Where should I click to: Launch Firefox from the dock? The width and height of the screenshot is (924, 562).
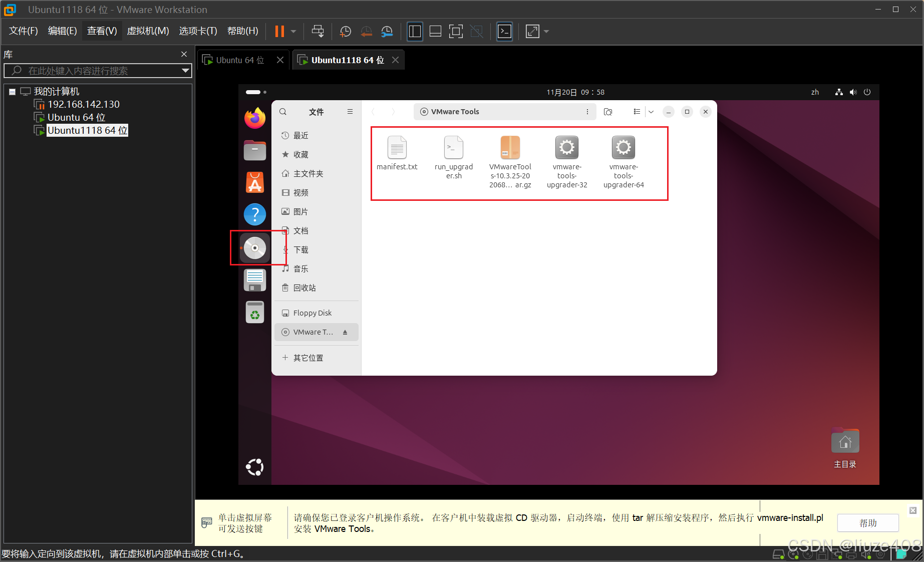point(255,118)
